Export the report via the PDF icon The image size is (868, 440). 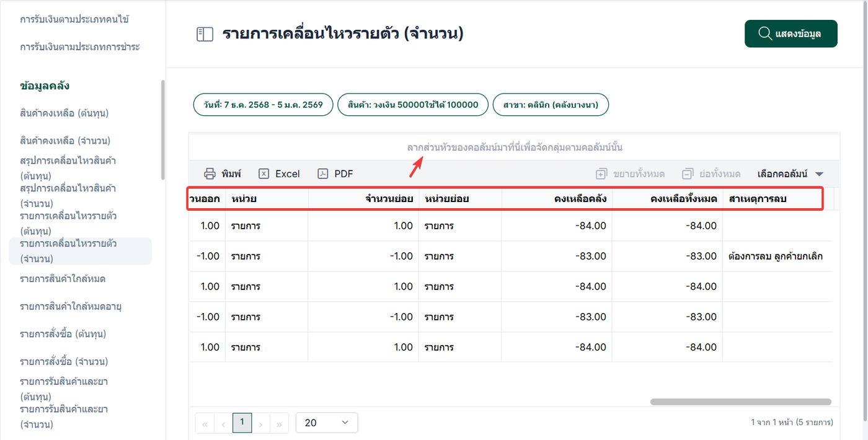point(323,174)
